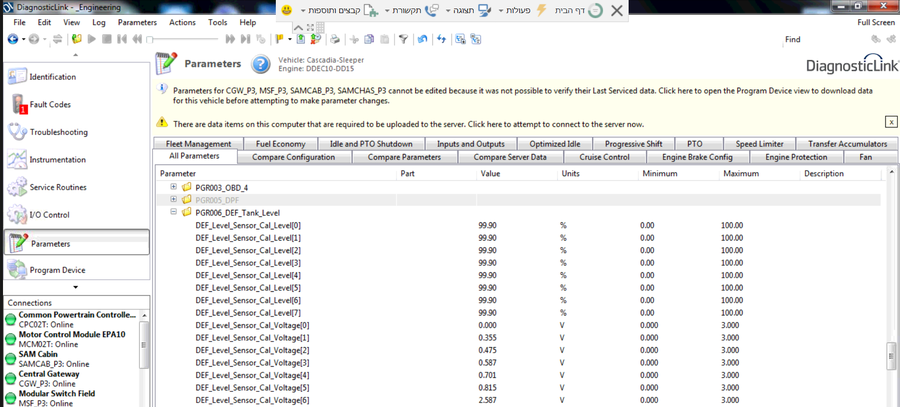
Task: Click the Play log button
Action: (92, 39)
